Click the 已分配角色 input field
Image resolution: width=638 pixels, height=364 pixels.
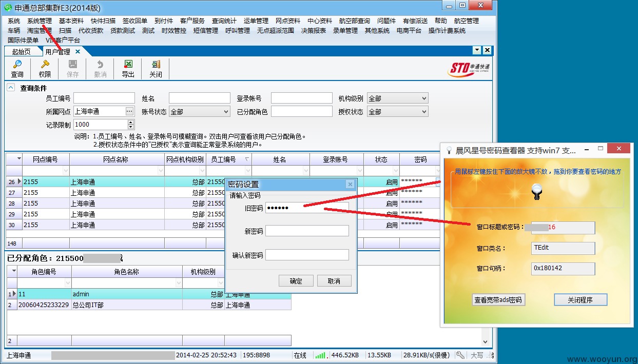(x=302, y=111)
